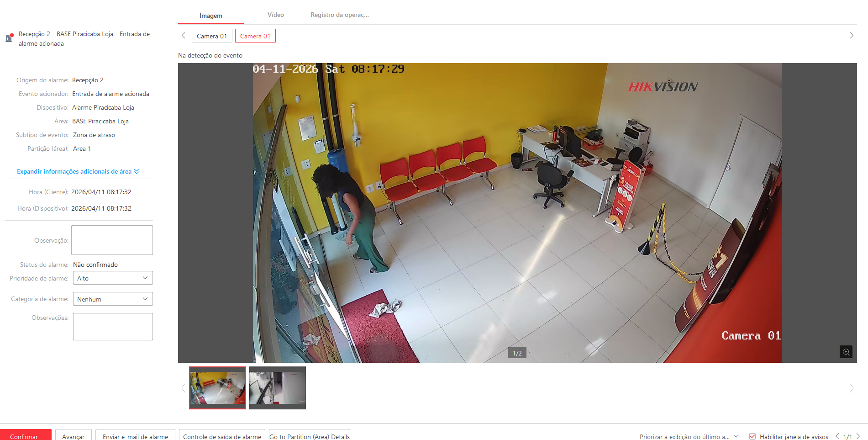Go to previous alarm page arrow
868x440 pixels.
coord(837,436)
